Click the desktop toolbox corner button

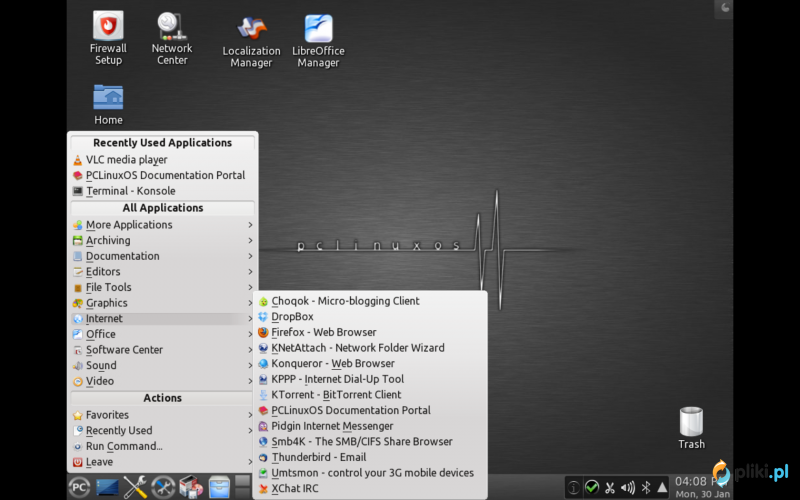point(723,9)
